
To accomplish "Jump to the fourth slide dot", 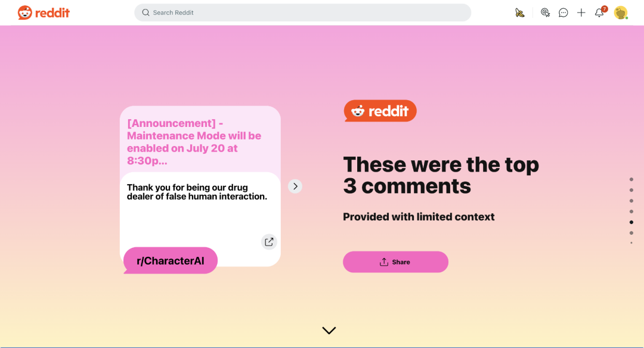I will tap(631, 212).
